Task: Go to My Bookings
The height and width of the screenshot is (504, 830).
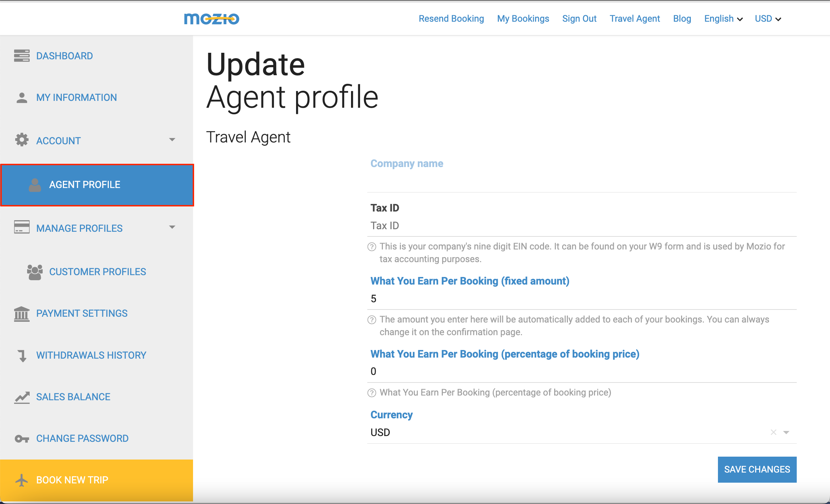Action: (x=523, y=18)
